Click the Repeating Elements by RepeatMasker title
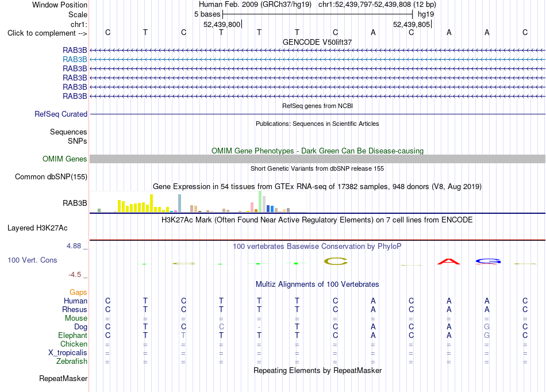 tap(317, 370)
